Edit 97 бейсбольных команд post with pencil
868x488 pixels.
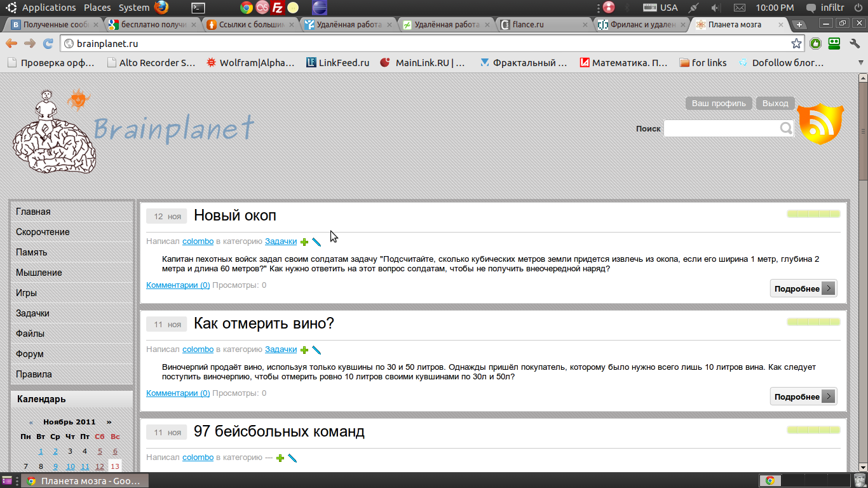(292, 458)
